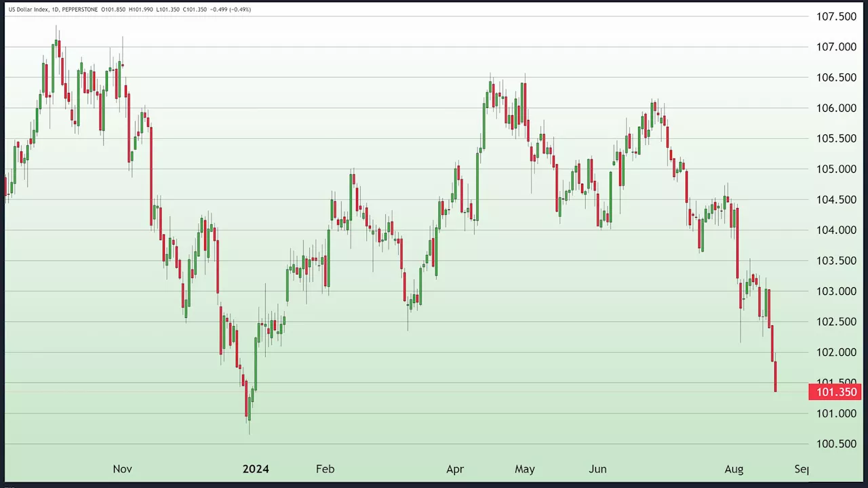Image resolution: width=868 pixels, height=488 pixels.
Task: Click the 103.500 price axis label
Action: click(836, 260)
